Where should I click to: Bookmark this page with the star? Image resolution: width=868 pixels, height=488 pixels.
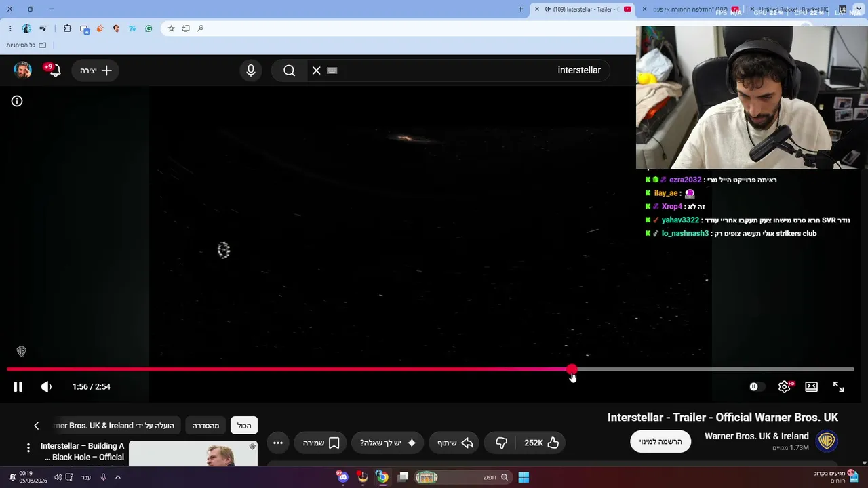tap(171, 28)
